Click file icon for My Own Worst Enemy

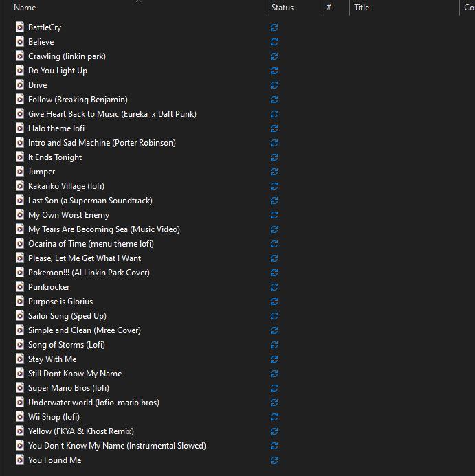click(20, 214)
